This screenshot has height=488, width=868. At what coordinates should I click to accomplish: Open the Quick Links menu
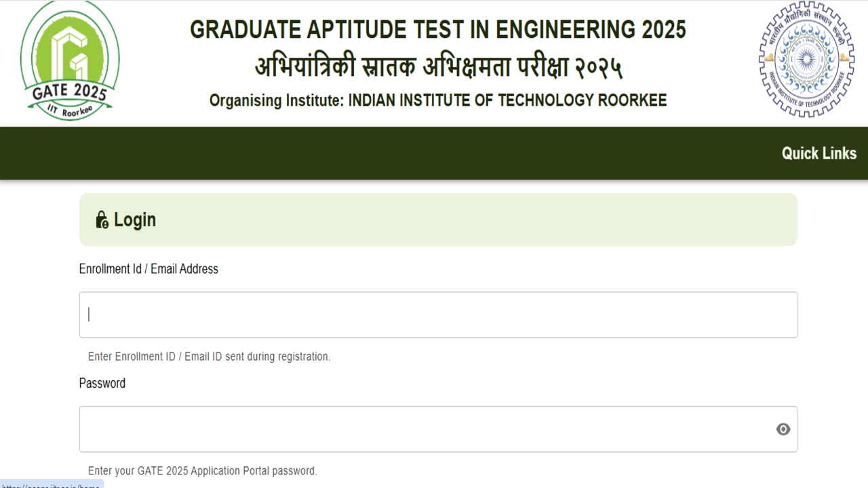[818, 153]
